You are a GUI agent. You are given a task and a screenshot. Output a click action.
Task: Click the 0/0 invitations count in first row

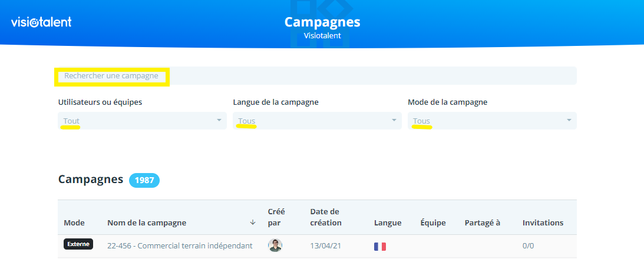[529, 246]
